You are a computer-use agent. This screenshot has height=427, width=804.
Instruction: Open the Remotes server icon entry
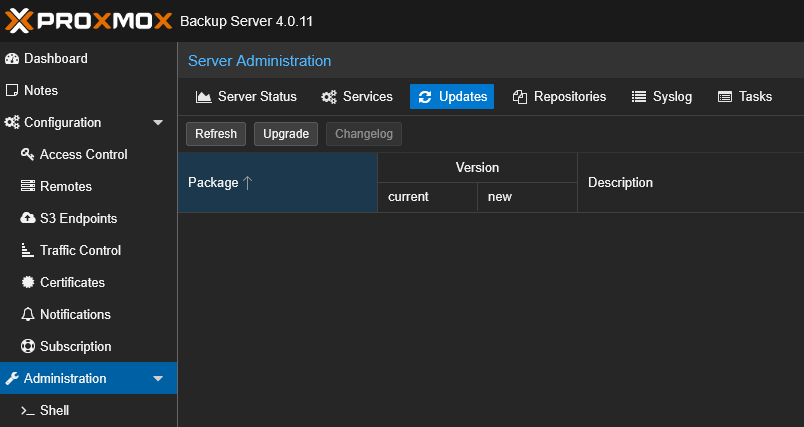pyautogui.click(x=29, y=187)
